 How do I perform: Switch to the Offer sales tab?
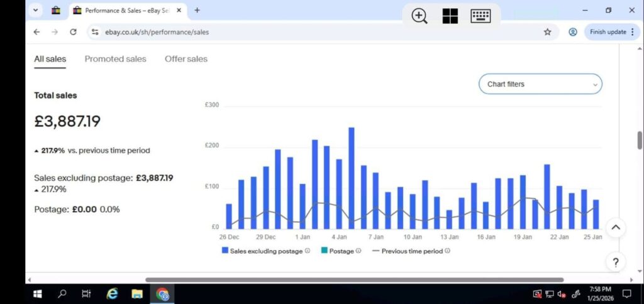pyautogui.click(x=186, y=59)
